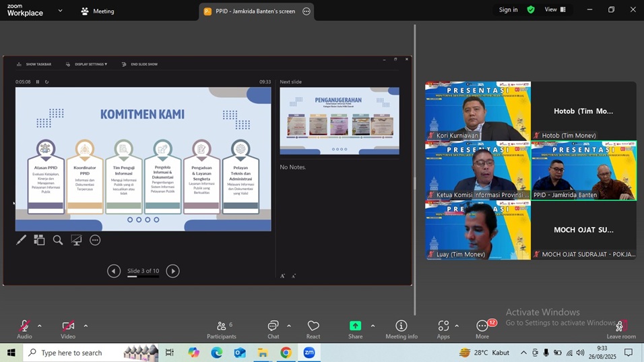
Task: Open DISPLAY SETTINGS dropdown
Action: click(87, 64)
